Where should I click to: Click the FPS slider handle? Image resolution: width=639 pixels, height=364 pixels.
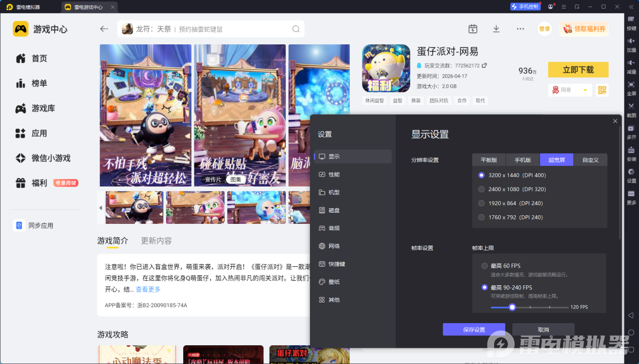[512, 307]
